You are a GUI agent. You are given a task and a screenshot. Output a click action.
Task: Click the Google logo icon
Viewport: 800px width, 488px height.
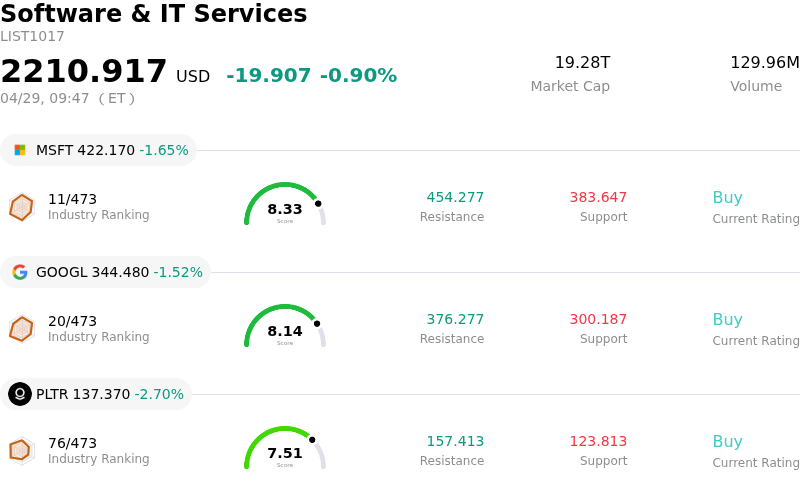(x=20, y=272)
